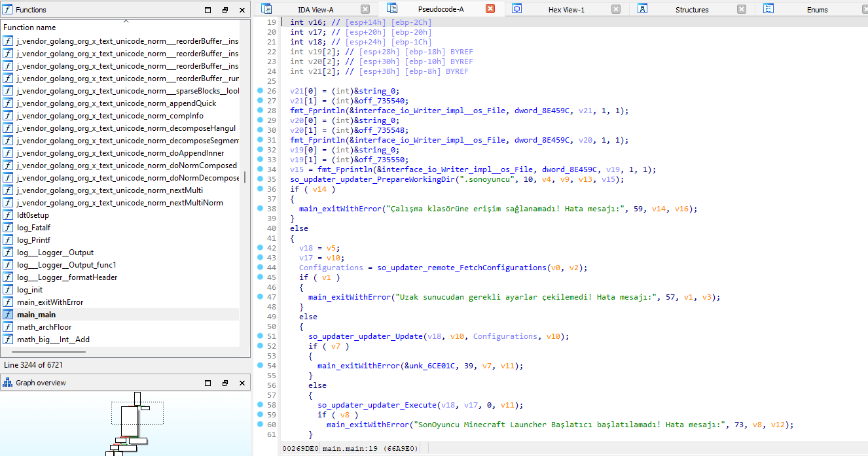Select log___Logger__Output_func1 in the function list
The width and height of the screenshot is (868, 456).
click(120, 265)
